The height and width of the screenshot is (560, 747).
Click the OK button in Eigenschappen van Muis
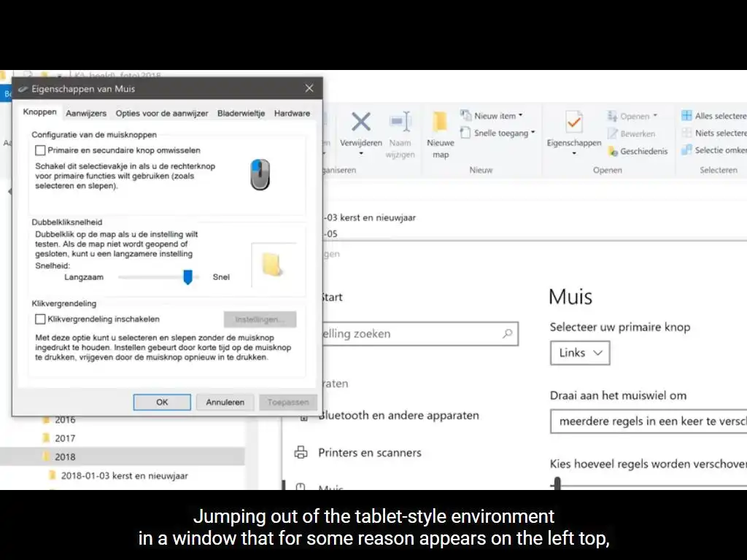coord(162,402)
